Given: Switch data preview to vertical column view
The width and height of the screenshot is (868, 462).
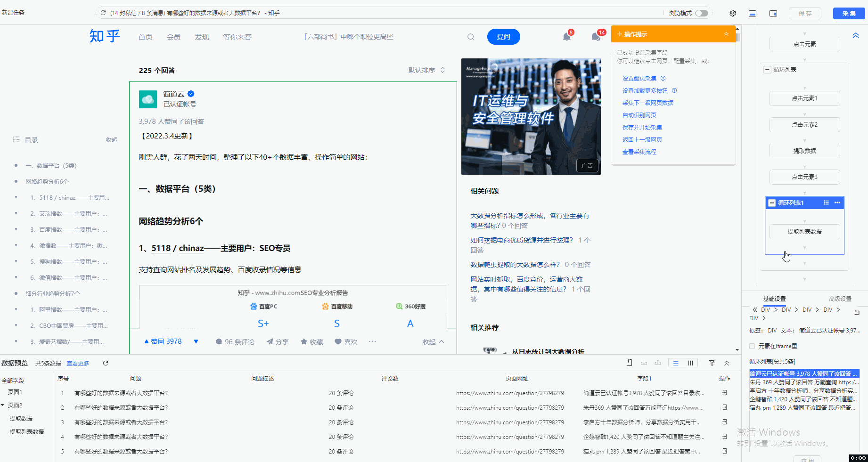Looking at the screenshot, I should (x=690, y=363).
